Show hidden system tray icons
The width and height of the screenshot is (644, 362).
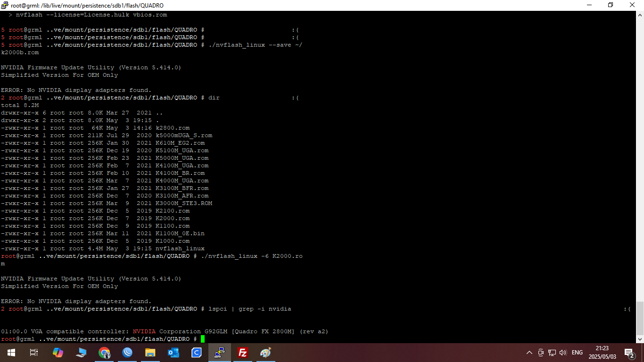point(529,353)
